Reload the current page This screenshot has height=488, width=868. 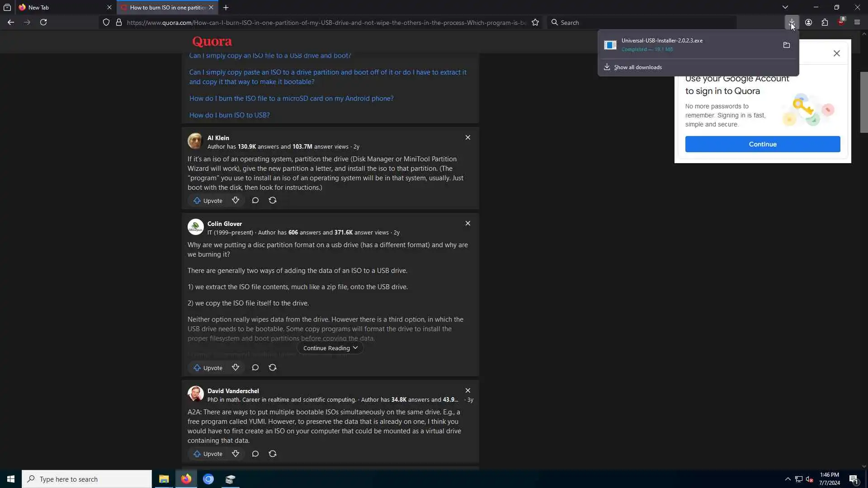[43, 22]
